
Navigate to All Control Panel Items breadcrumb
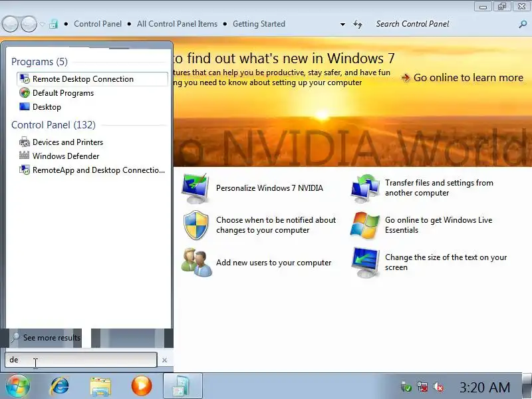(177, 24)
